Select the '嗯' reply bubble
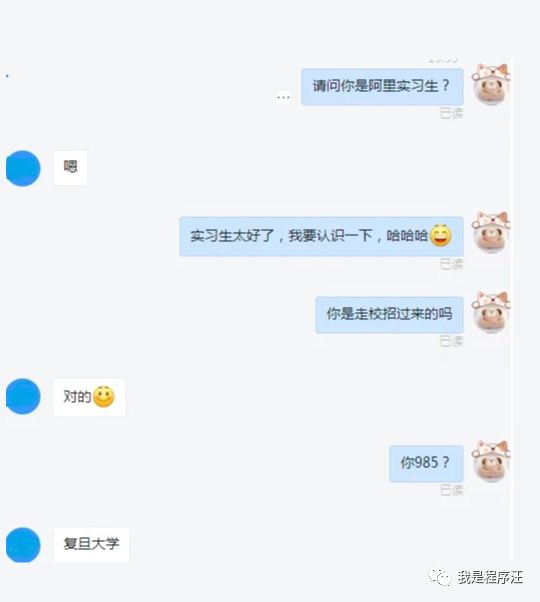Viewport: 540px width, 602px height. (x=70, y=168)
